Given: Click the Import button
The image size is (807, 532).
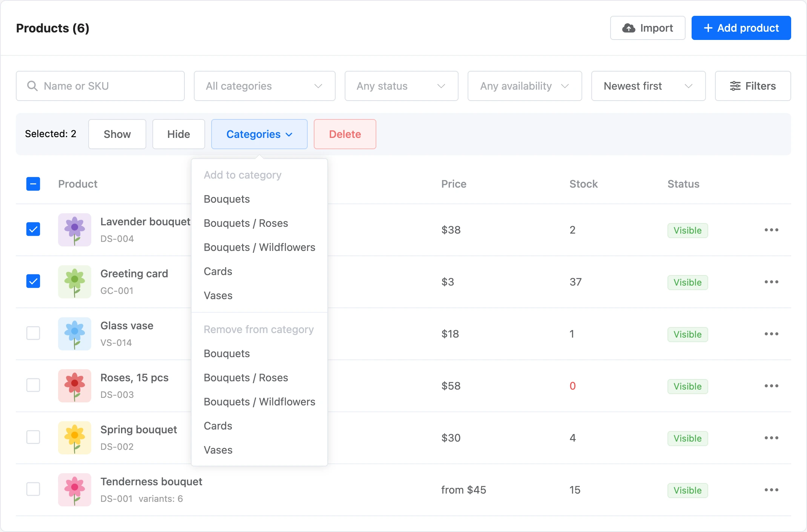Looking at the screenshot, I should click(x=647, y=28).
